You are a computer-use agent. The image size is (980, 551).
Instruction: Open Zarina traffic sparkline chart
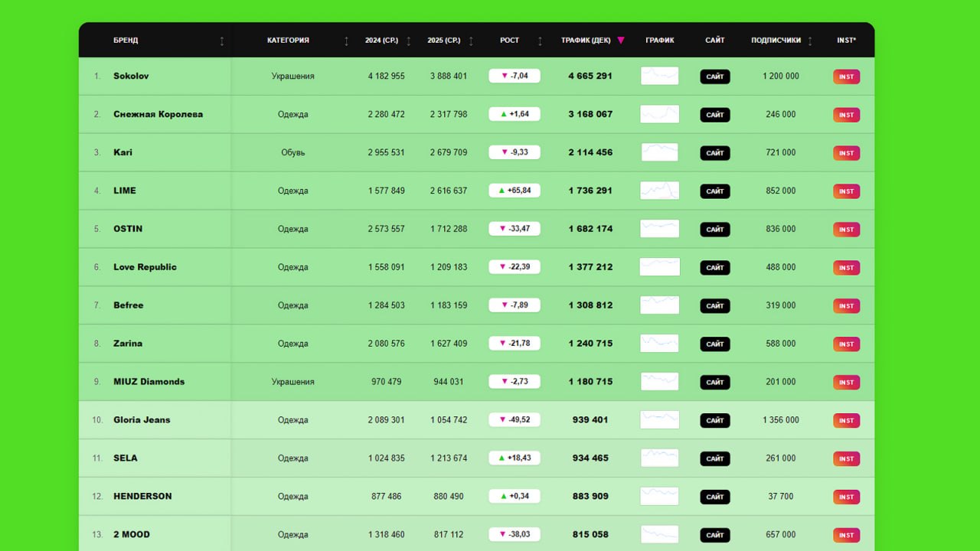(660, 344)
